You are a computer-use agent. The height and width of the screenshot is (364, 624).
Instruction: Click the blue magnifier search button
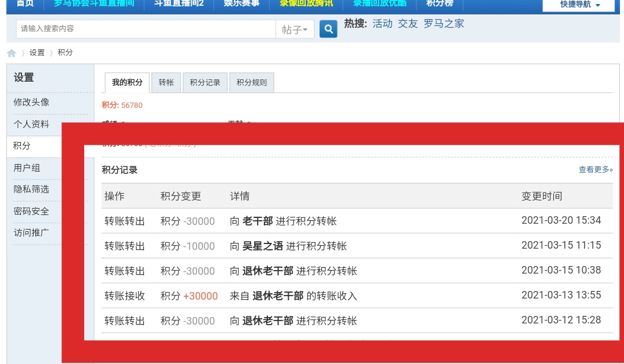click(328, 29)
